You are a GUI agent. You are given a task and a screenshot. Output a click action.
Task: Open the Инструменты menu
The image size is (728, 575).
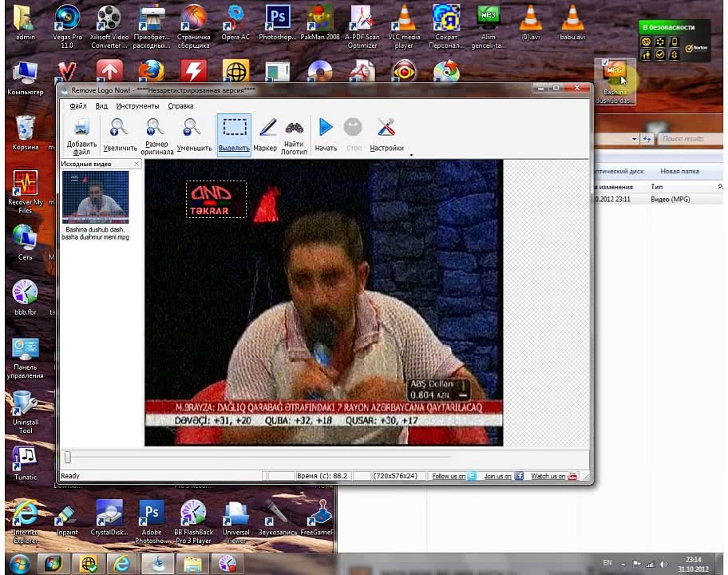tap(137, 106)
